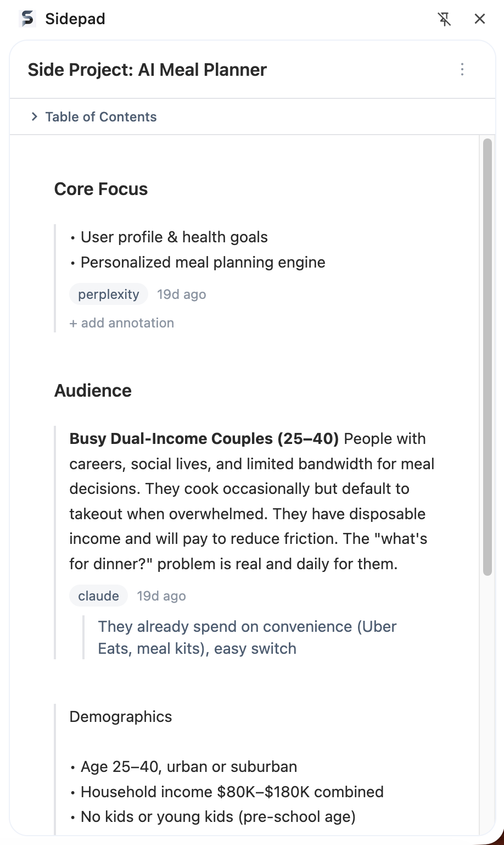Image resolution: width=504 pixels, height=845 pixels.
Task: Click the Sidepad logo icon
Action: click(27, 19)
